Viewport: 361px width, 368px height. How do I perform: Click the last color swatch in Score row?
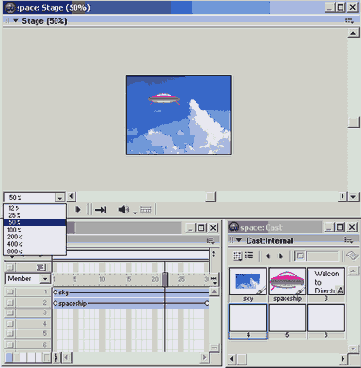[46, 358]
